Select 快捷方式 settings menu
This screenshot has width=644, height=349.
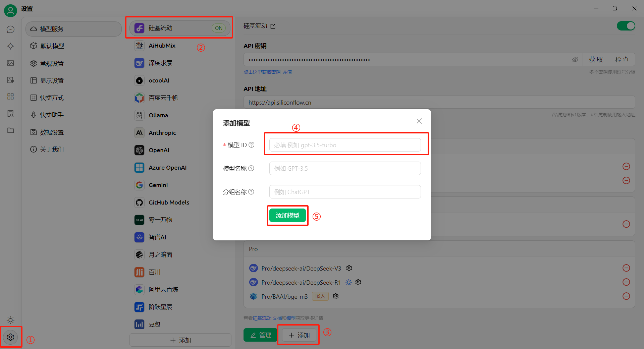click(73, 98)
